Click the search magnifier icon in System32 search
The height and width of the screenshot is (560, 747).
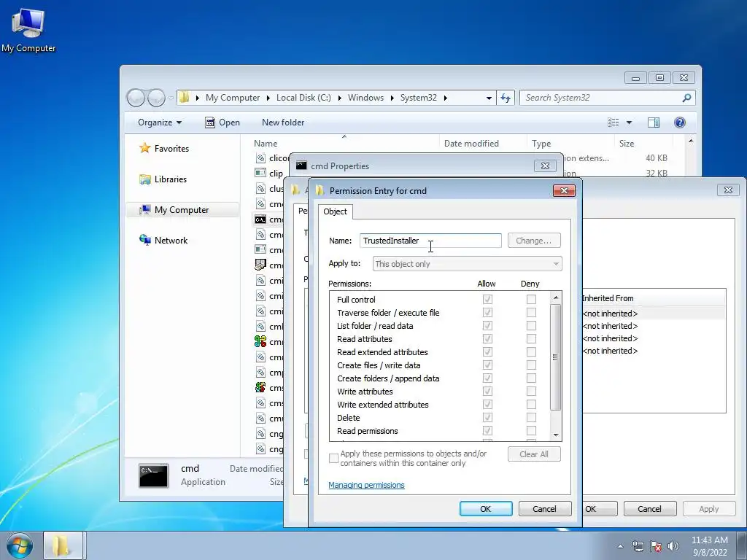(x=686, y=98)
